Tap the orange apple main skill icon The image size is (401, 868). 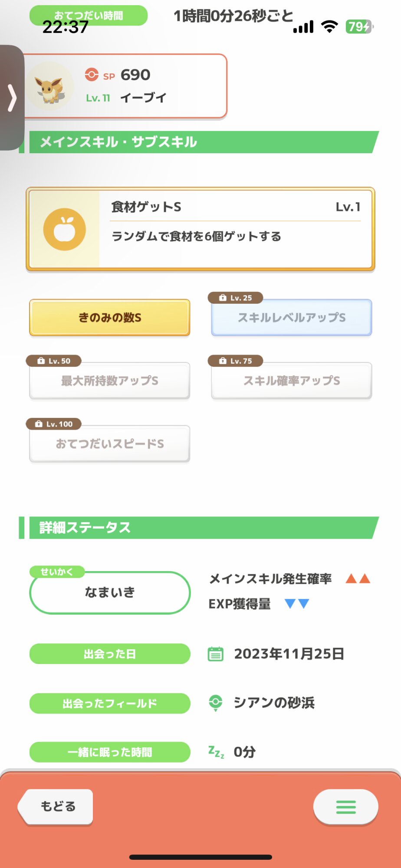[64, 230]
